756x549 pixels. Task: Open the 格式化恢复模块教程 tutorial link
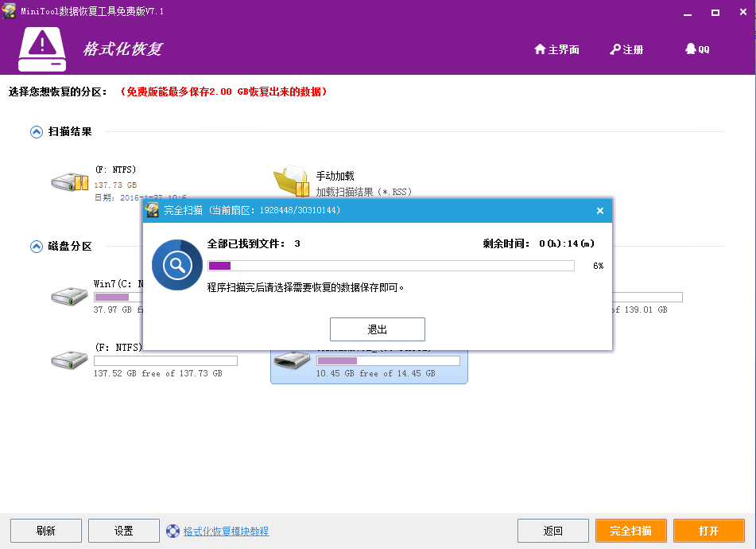click(226, 531)
